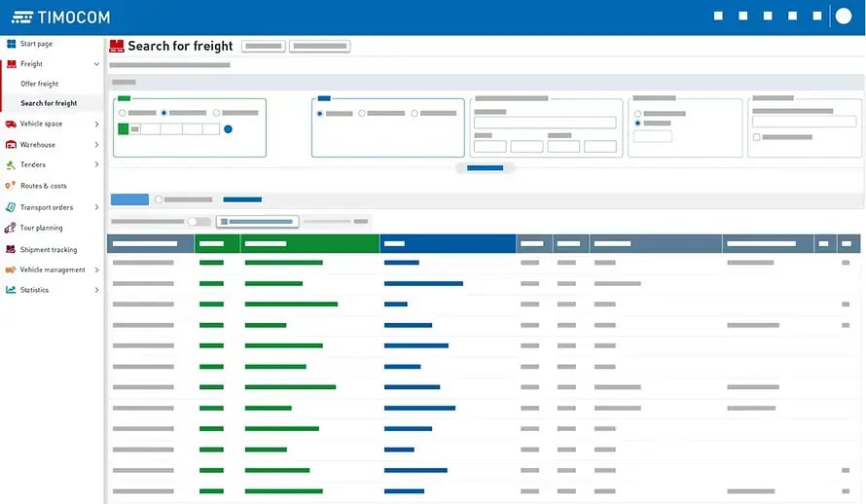Viewport: 866px width, 504px height.
Task: Select the first radio button in green panel
Action: [x=122, y=113]
